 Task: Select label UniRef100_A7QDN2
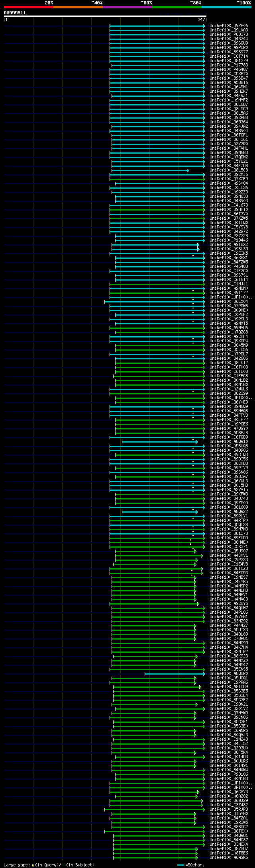tap(229, 157)
